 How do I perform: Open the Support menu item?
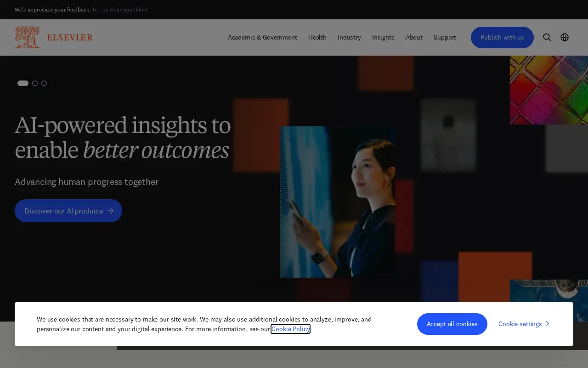(x=445, y=37)
